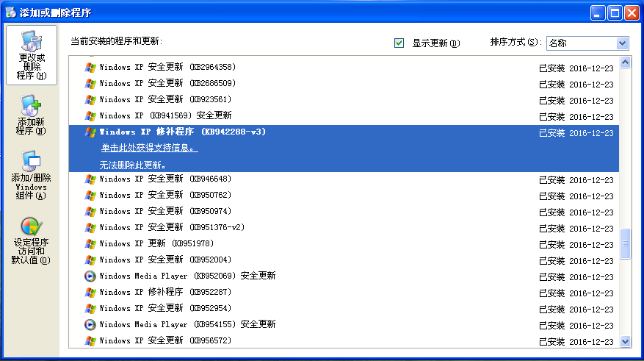Click the scrollbar down arrow
This screenshot has width=644, height=361.
(x=625, y=341)
